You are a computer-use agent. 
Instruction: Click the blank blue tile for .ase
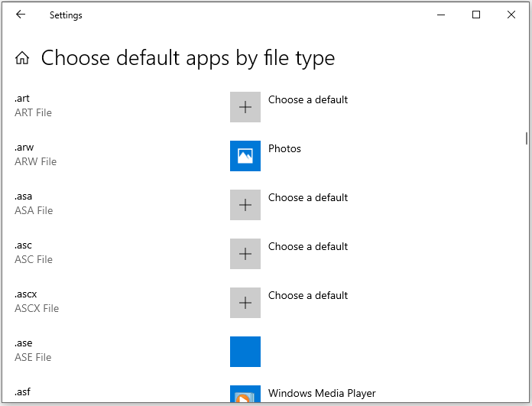click(x=245, y=352)
